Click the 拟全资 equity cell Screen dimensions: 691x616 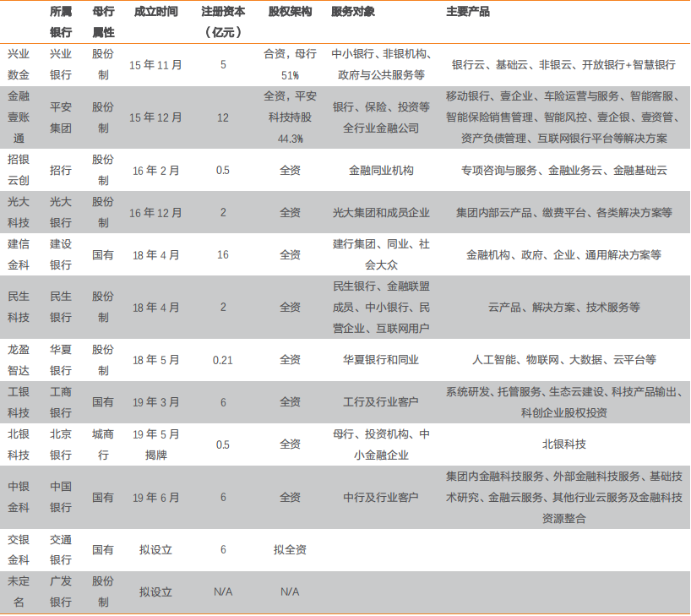tap(290, 550)
